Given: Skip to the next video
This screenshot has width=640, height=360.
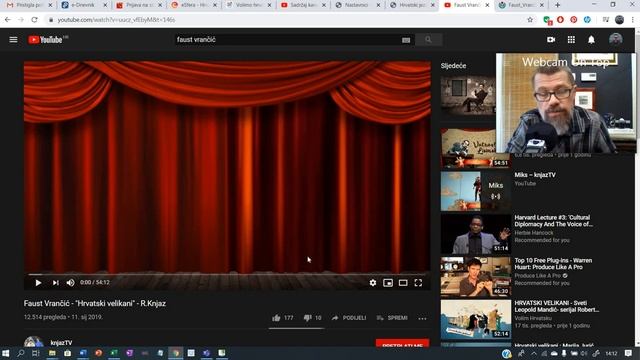Looking at the screenshot, I should (55, 282).
